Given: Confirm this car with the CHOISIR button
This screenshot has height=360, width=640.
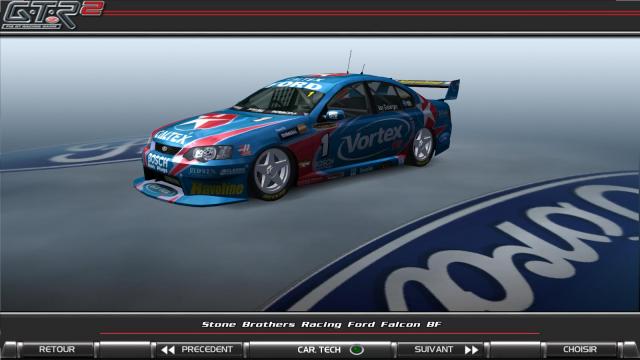Looking at the screenshot, I should (x=580, y=349).
